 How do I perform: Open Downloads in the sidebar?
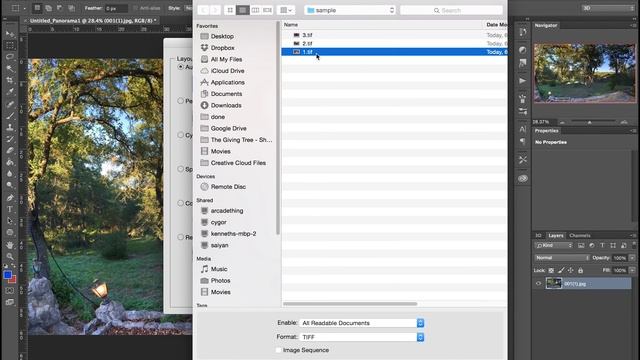pyautogui.click(x=226, y=105)
